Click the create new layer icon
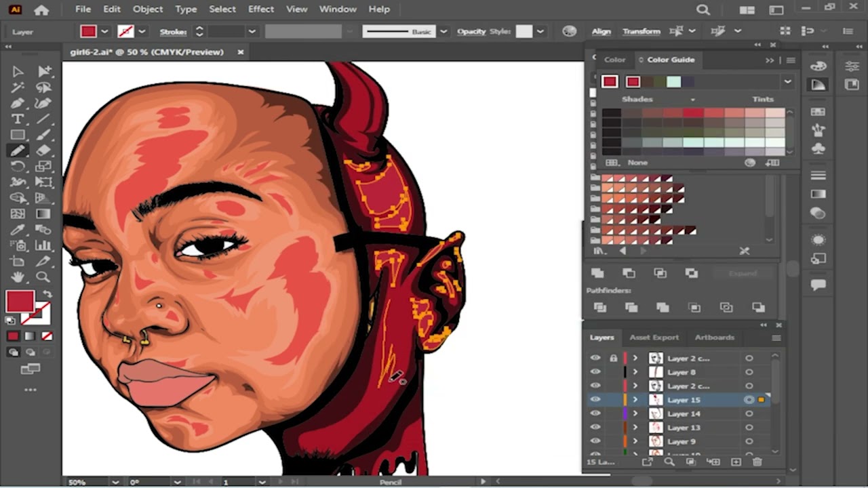 tap(736, 462)
